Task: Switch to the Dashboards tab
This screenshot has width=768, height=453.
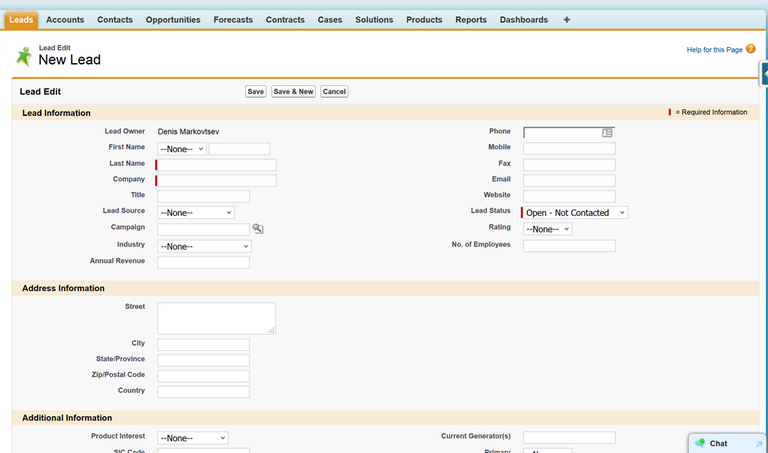Action: pyautogui.click(x=524, y=20)
